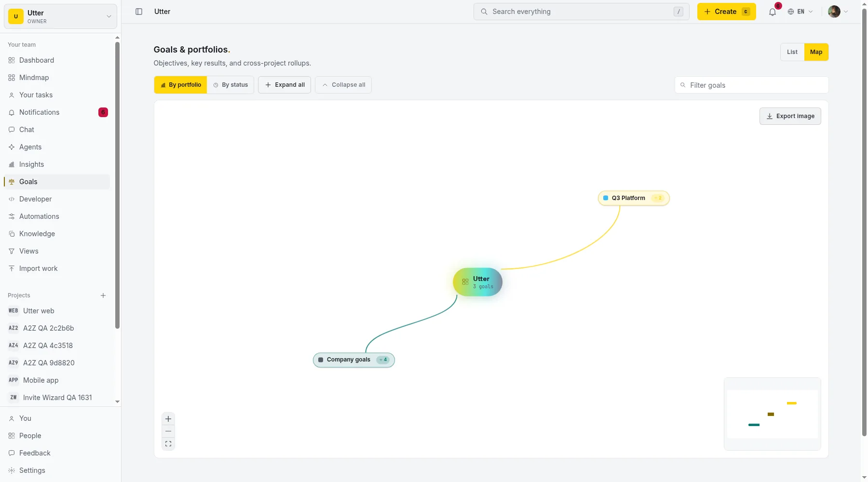Viewport: 868px width, 482px height.
Task: Switch to Map view
Action: point(816,52)
